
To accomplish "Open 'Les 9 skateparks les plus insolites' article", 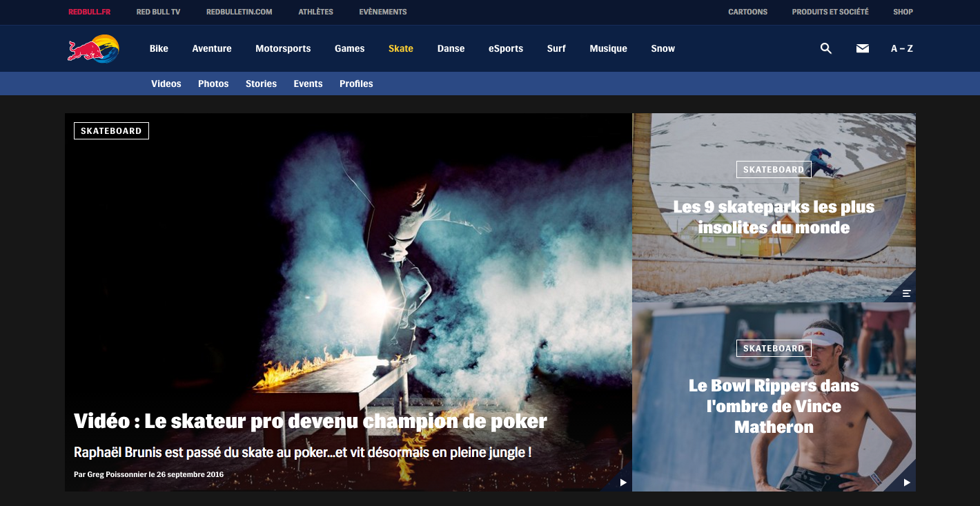I will [774, 217].
